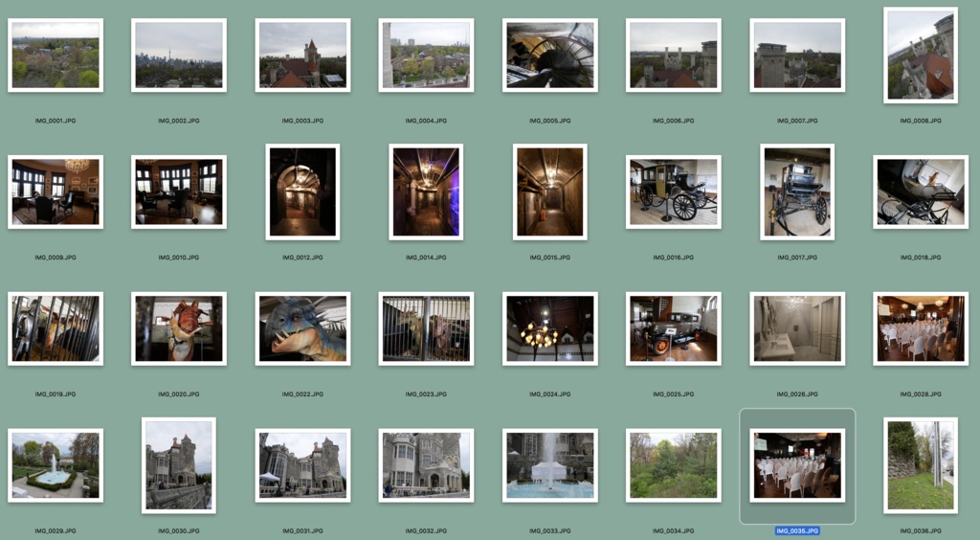Select the IMG_0024.JPG chandelier thumbnail

550,328
